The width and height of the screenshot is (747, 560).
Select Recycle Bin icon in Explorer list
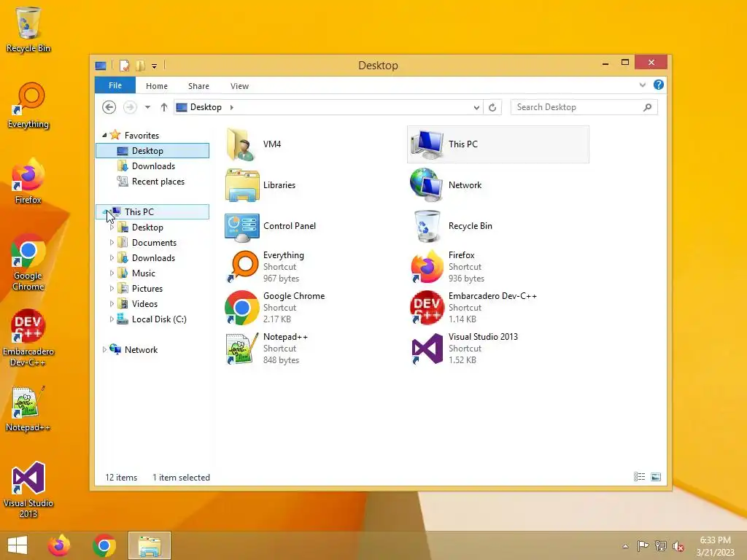pyautogui.click(x=427, y=226)
